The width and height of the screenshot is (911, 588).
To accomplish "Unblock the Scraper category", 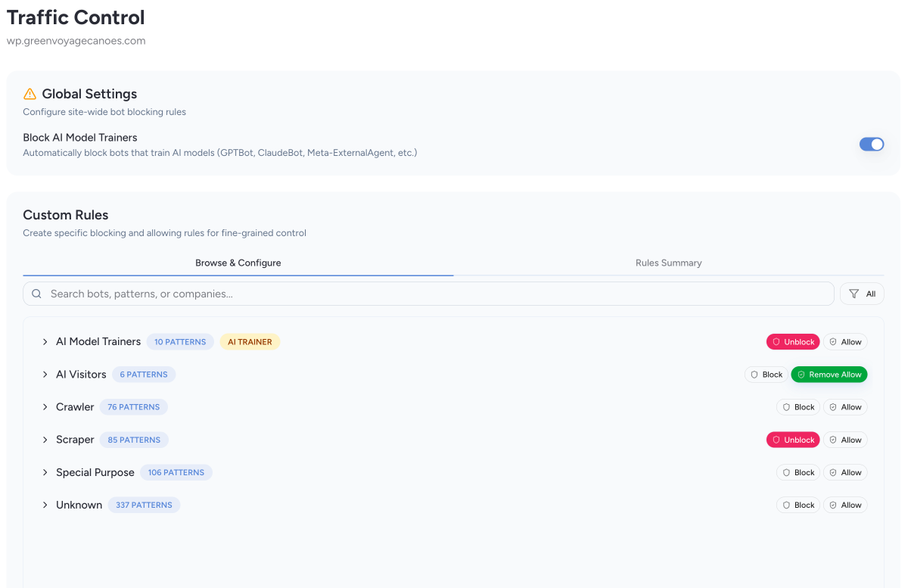I will pyautogui.click(x=793, y=440).
